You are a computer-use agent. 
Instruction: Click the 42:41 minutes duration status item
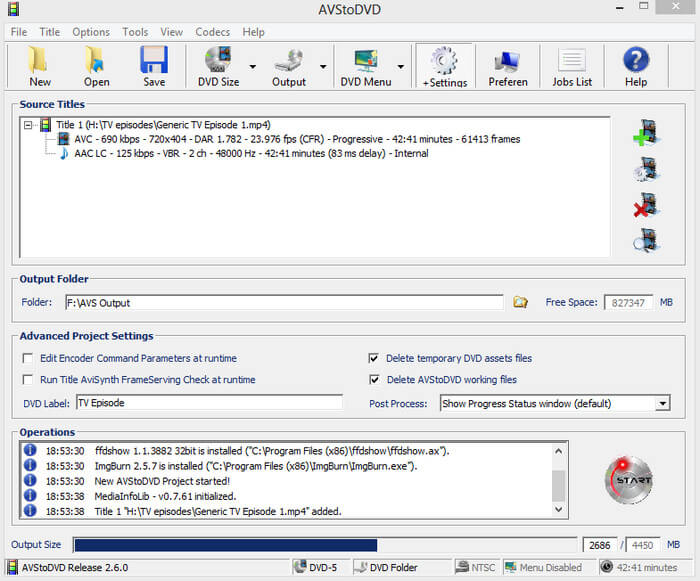click(639, 567)
